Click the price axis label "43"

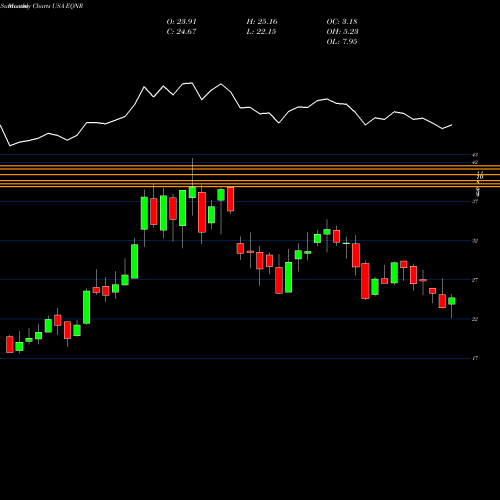475,155
